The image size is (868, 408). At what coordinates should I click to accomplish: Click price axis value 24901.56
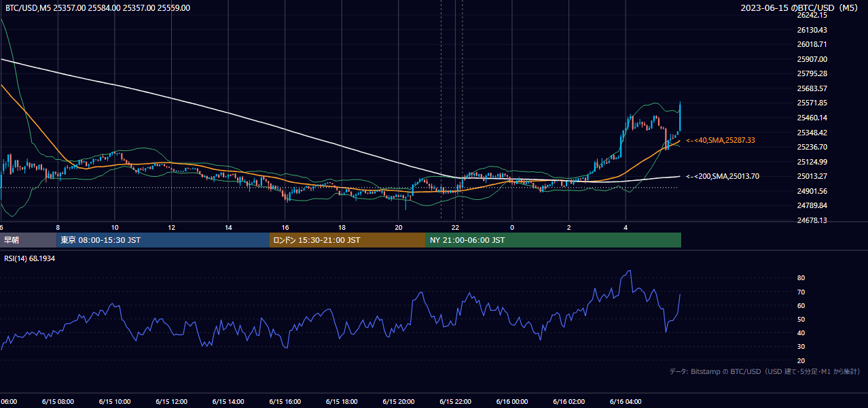point(812,191)
